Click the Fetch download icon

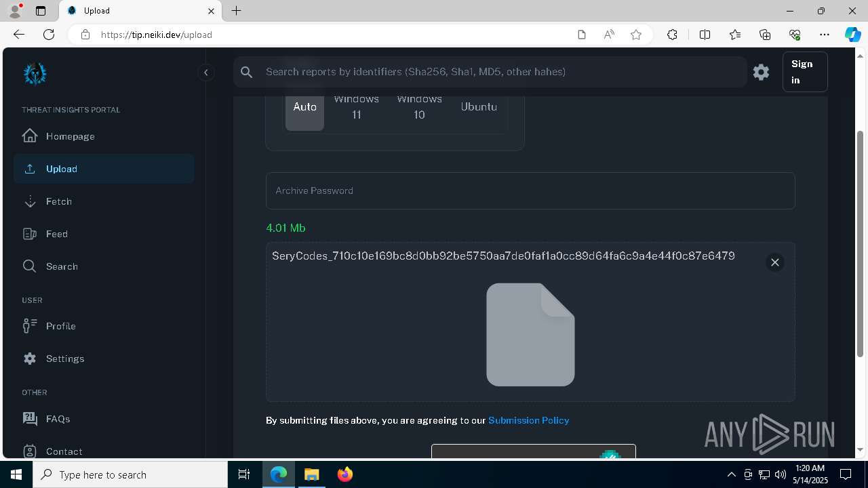[x=30, y=201]
